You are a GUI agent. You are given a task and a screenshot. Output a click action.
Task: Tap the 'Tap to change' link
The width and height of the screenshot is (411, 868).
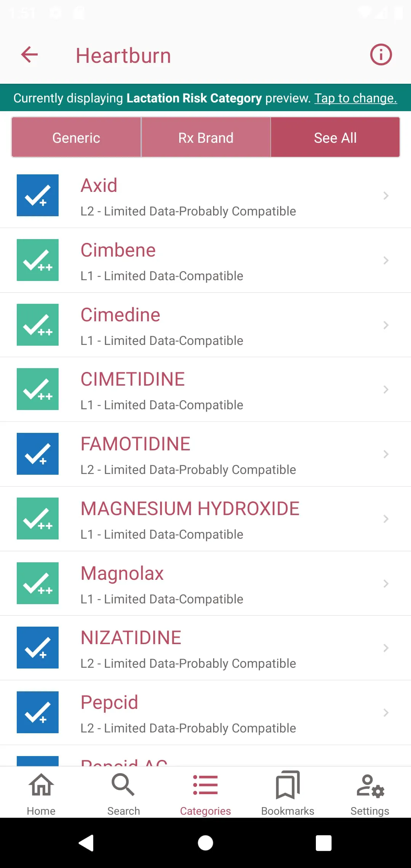click(355, 98)
